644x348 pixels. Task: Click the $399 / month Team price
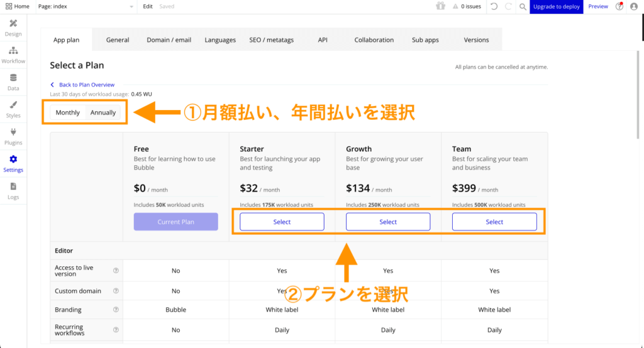475,188
